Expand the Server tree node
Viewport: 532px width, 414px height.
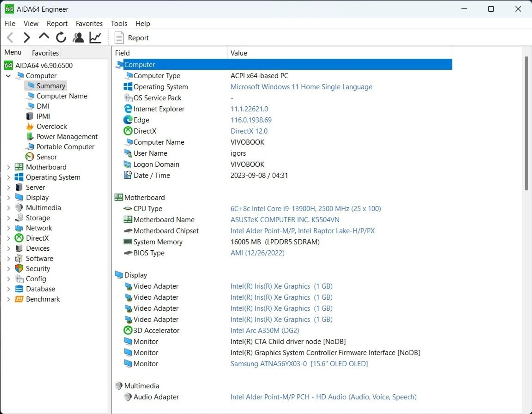(x=8, y=187)
